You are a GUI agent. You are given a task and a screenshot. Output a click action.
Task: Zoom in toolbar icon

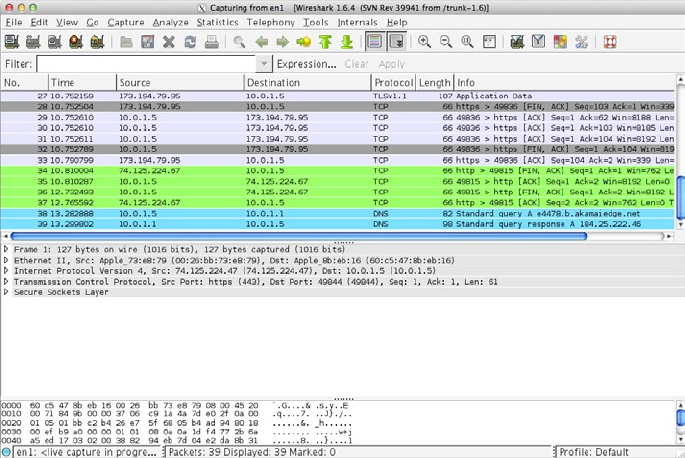click(424, 42)
